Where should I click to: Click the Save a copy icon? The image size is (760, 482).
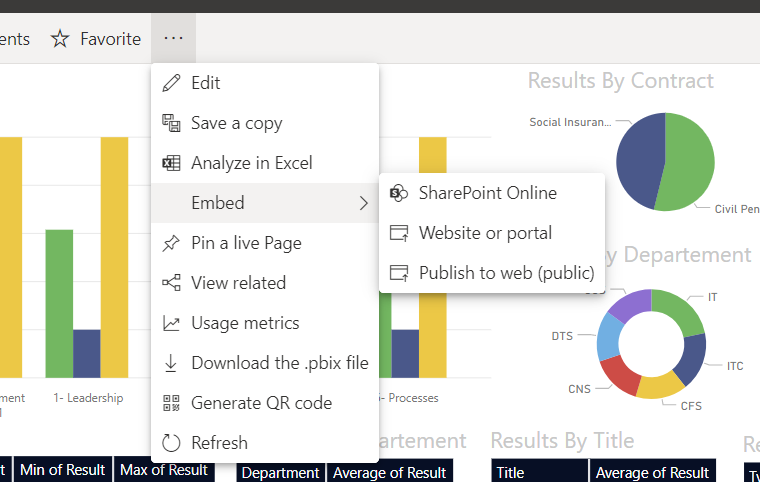click(x=171, y=123)
